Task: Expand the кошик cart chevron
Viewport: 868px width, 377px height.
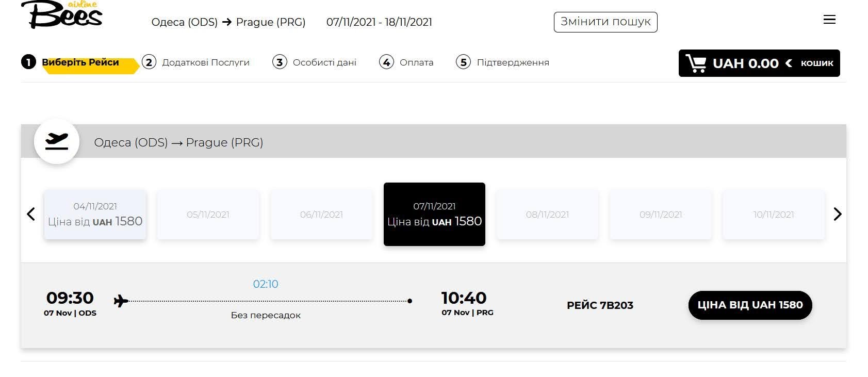Action: [789, 63]
